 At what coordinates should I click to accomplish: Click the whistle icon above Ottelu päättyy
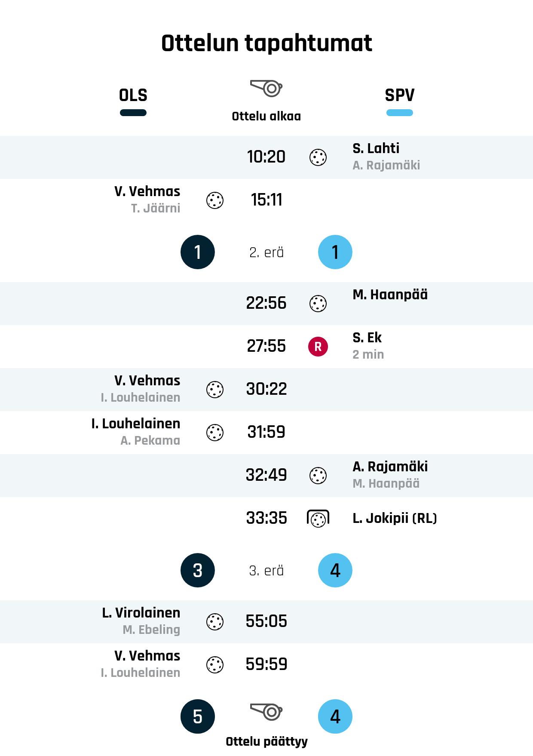[x=266, y=712]
